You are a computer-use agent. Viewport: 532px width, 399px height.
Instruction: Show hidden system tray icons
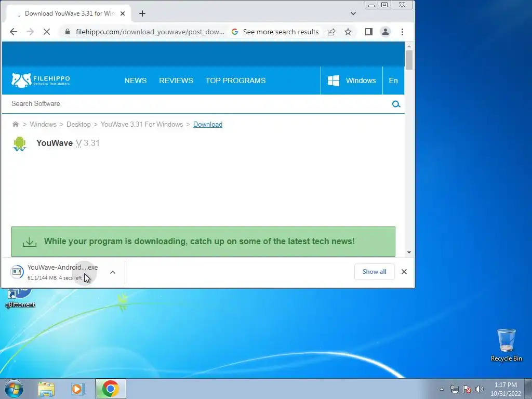(442, 389)
